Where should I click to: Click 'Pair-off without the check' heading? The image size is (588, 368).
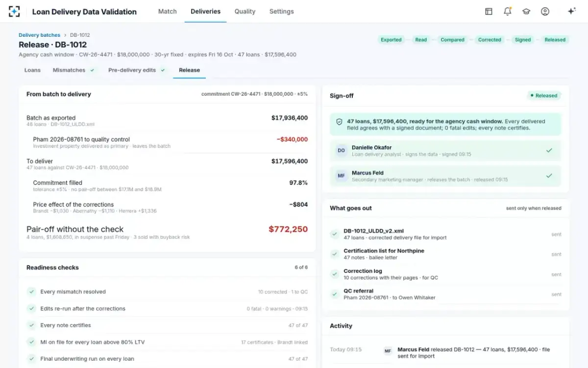pos(75,229)
